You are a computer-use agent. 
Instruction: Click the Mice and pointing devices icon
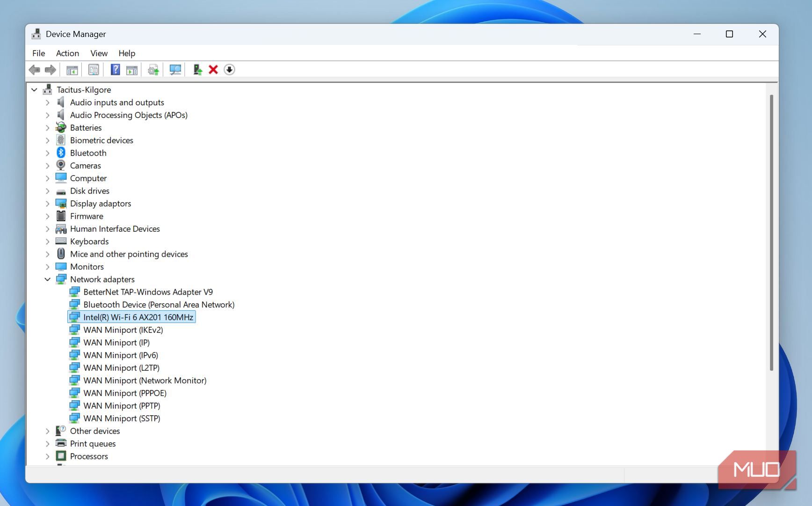(61, 254)
